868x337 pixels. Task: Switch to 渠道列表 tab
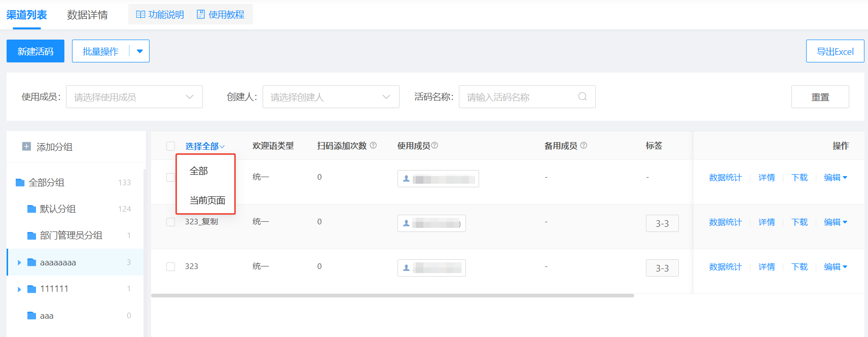26,15
